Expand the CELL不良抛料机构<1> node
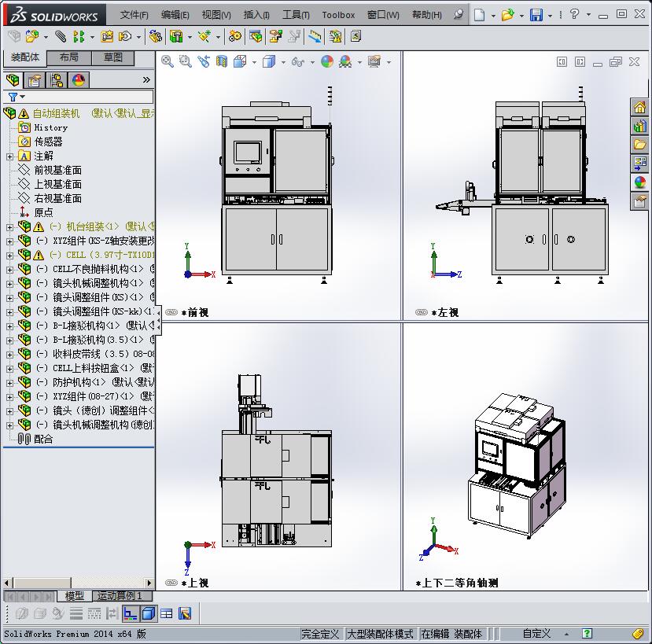652x644 pixels. click(x=9, y=270)
